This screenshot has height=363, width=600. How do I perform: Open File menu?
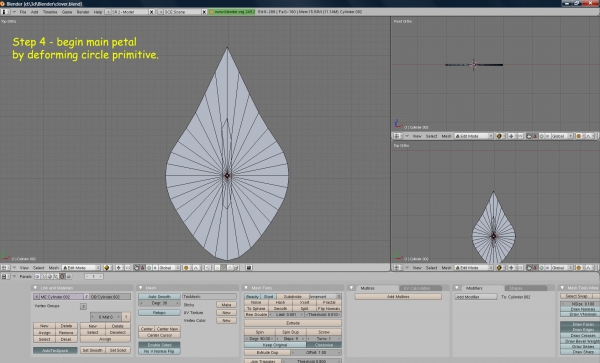23,12
